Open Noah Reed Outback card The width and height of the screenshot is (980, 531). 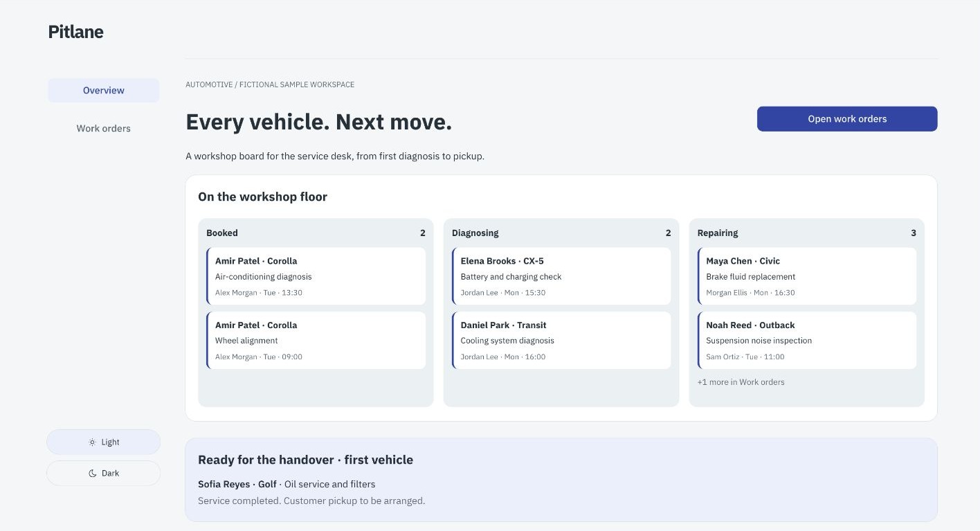click(x=807, y=341)
